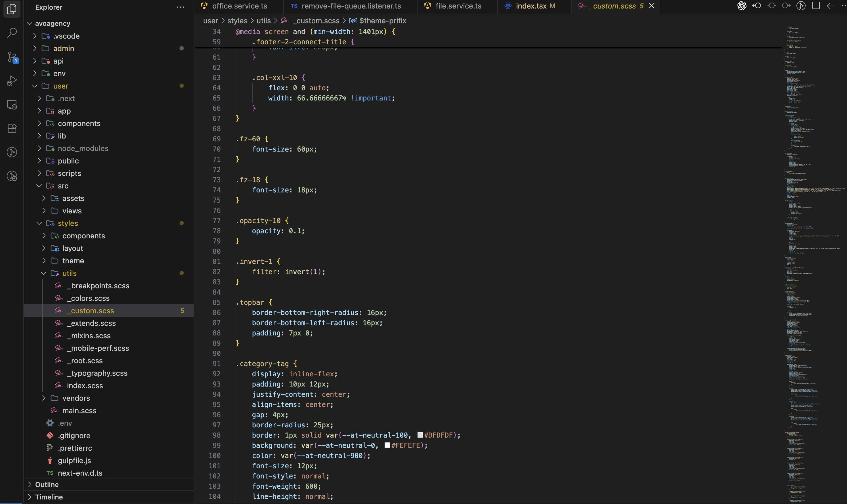Expand the Timeline section
847x504 pixels.
pyautogui.click(x=109, y=497)
